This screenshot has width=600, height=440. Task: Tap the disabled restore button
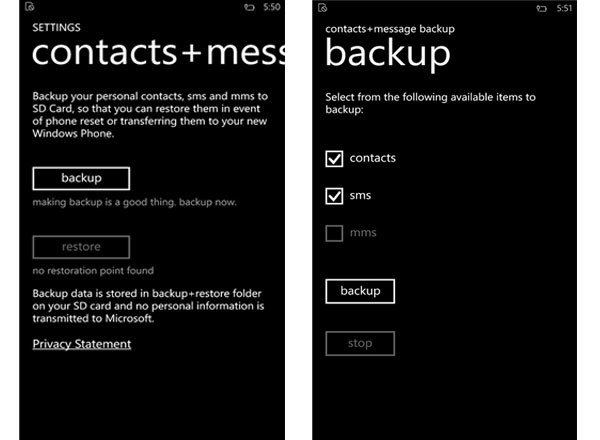click(x=81, y=247)
